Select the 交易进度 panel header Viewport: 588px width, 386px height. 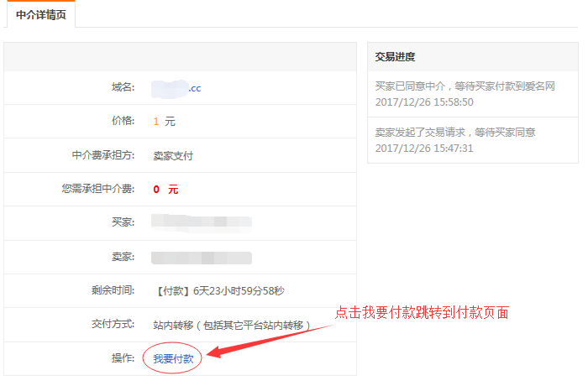pos(395,57)
